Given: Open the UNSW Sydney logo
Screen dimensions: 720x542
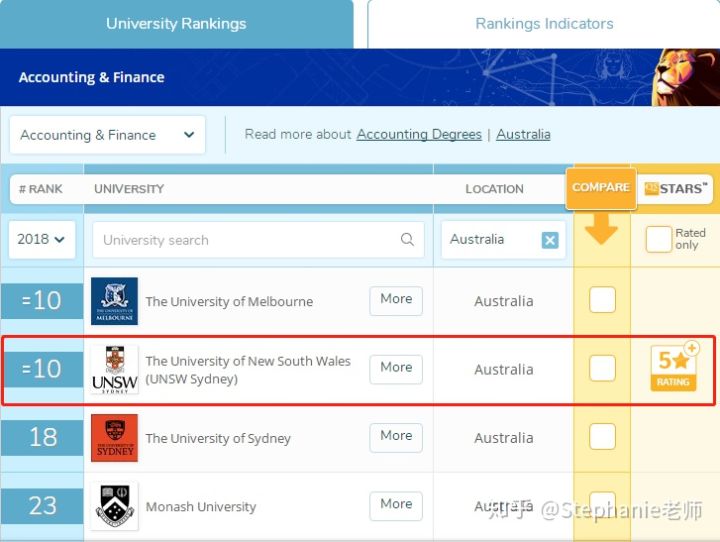Looking at the screenshot, I should click(x=114, y=370).
